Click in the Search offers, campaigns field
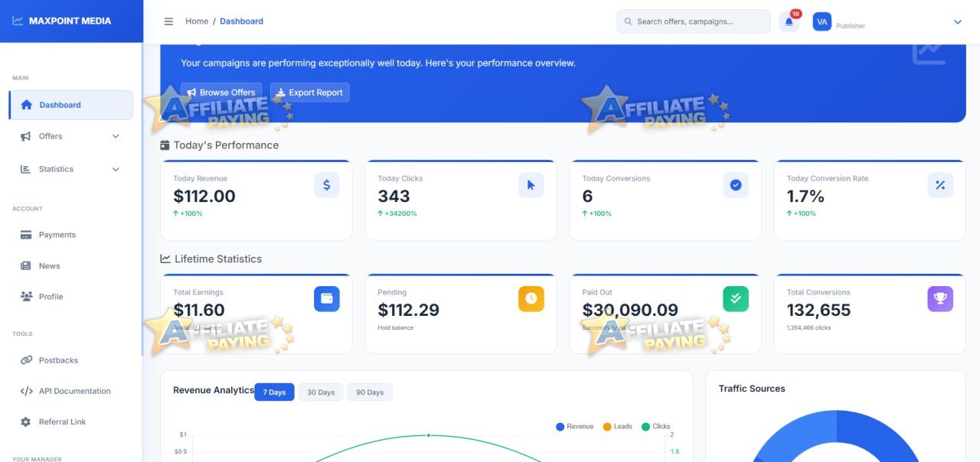The image size is (980, 462). (x=694, y=21)
